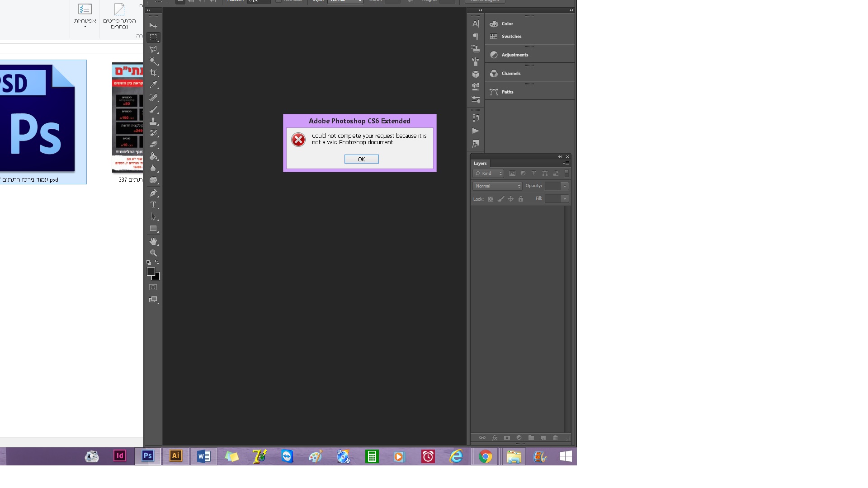Switch to the Layers tab
Image resolution: width=868 pixels, height=488 pixels.
pyautogui.click(x=480, y=164)
